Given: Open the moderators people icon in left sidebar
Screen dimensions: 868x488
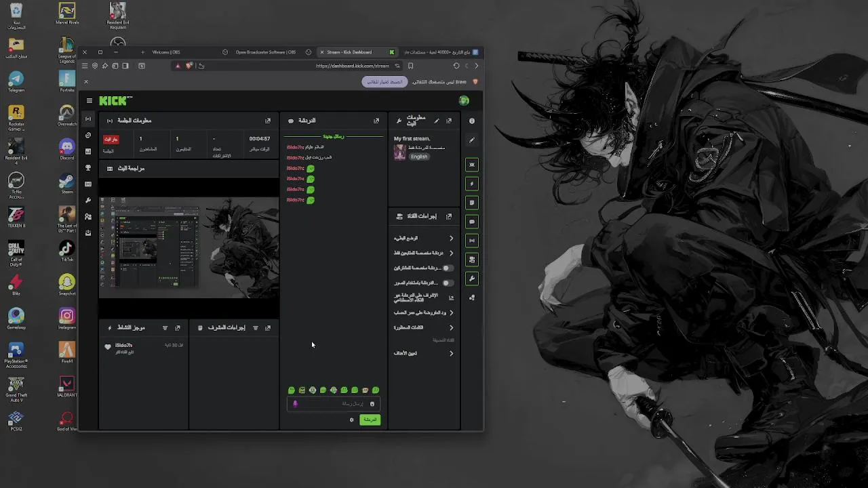Looking at the screenshot, I should (88, 216).
